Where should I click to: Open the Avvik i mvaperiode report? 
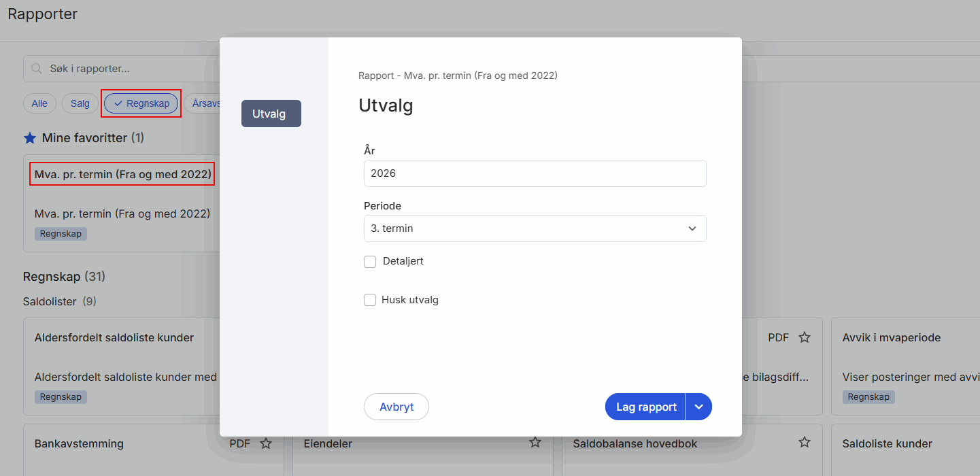pyautogui.click(x=892, y=337)
